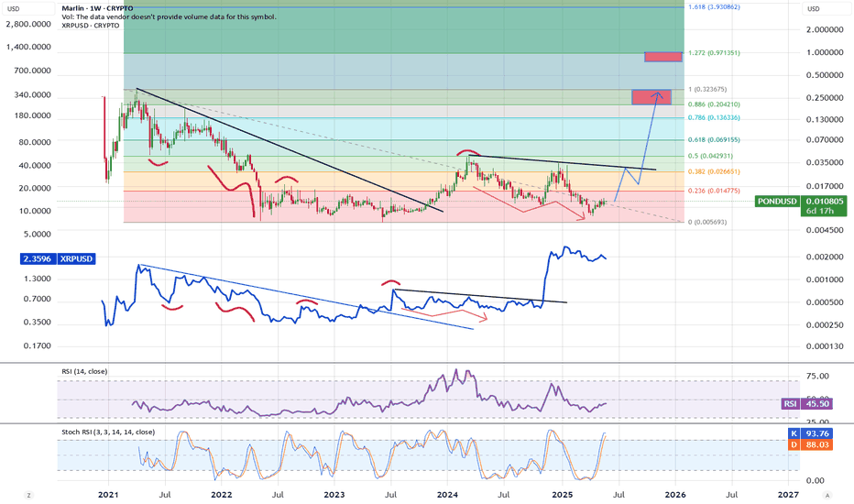
Task: Select the red target box at the 1.272 level
Action: coord(662,57)
